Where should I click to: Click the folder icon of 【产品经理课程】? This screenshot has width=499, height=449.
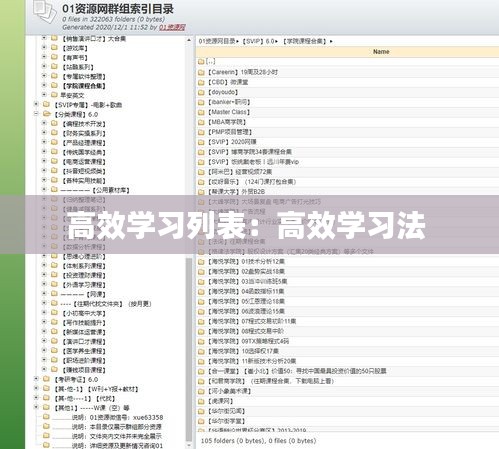[x=54, y=142]
